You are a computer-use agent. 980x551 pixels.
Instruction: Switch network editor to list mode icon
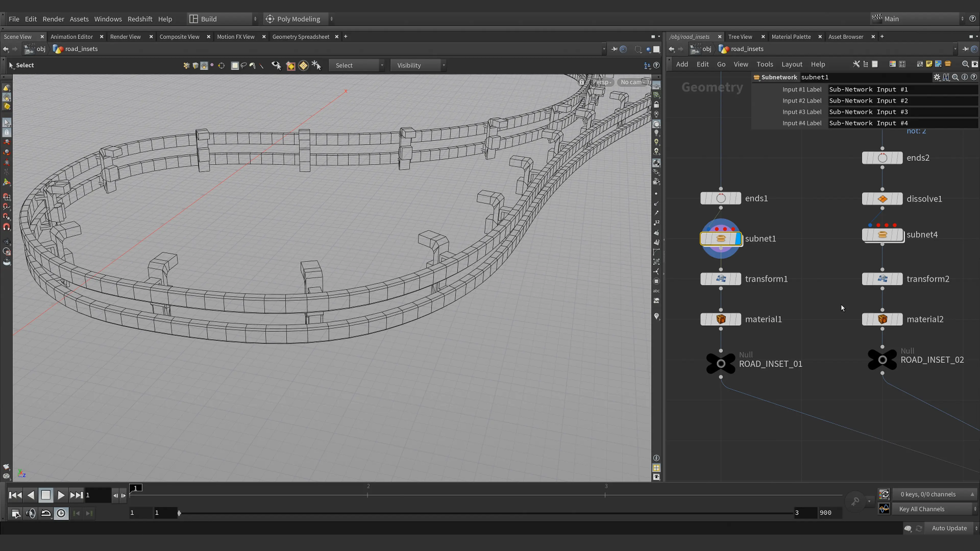pyautogui.click(x=875, y=64)
